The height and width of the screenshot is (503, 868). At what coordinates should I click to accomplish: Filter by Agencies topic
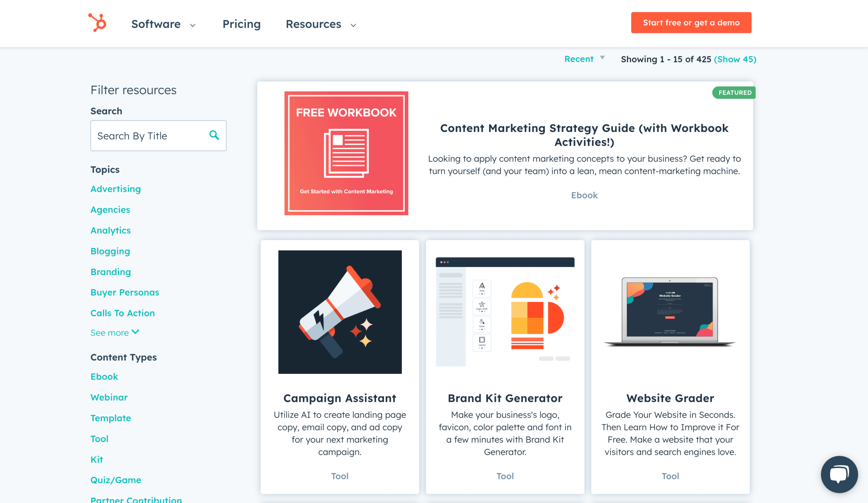110,210
